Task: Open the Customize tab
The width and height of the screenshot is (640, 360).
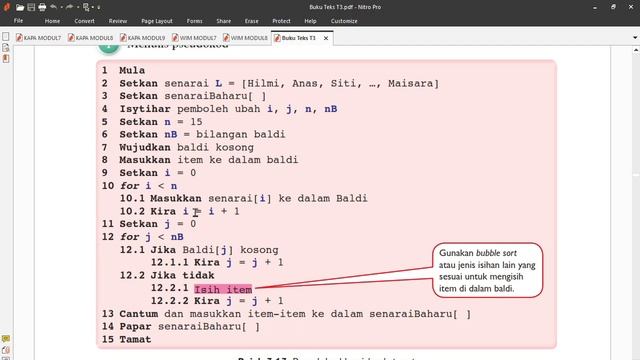Action: [x=344, y=21]
